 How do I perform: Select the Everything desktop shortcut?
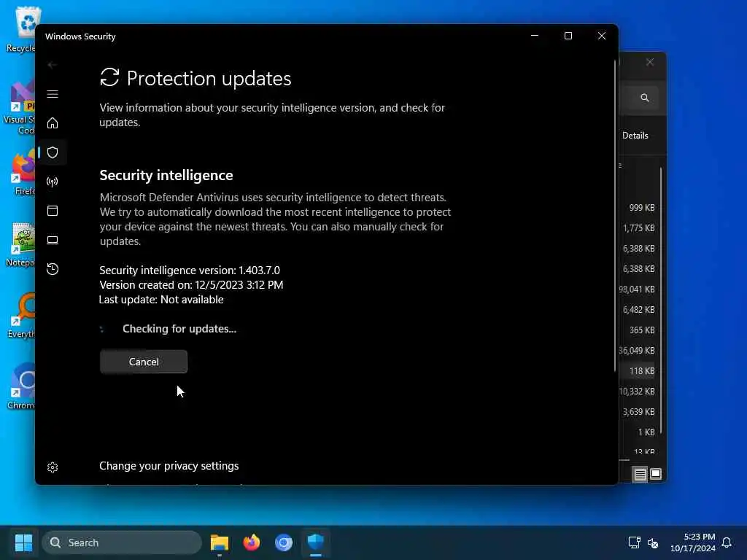click(22, 316)
